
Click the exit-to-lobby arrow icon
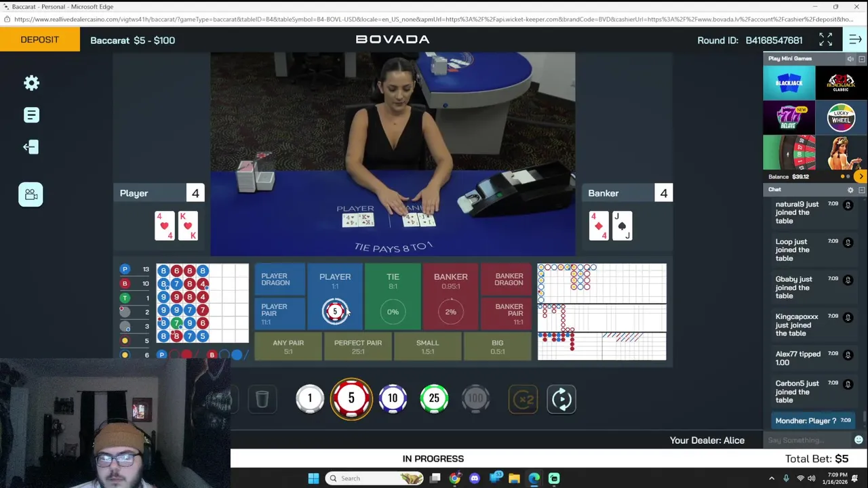point(31,147)
